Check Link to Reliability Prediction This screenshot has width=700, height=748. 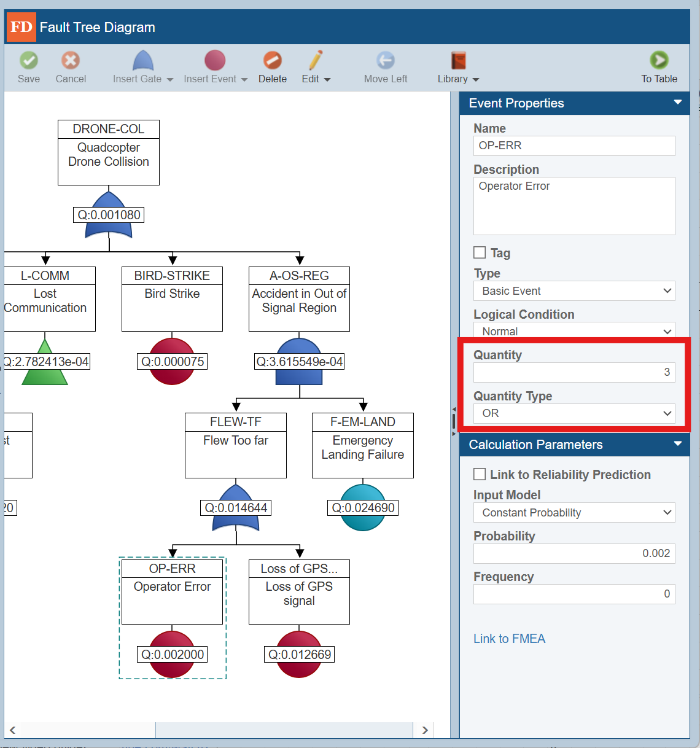coord(479,474)
